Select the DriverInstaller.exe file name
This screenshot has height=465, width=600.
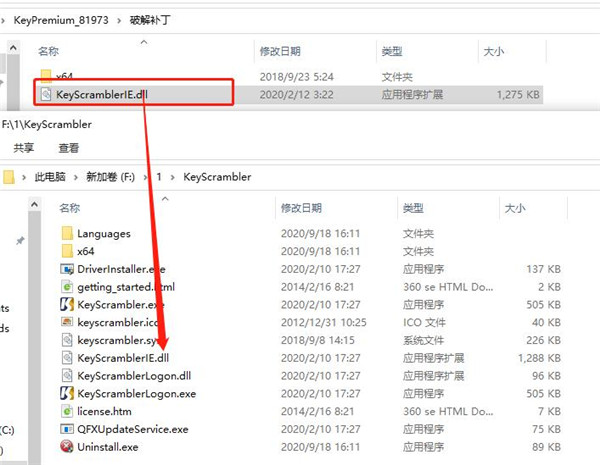click(121, 269)
